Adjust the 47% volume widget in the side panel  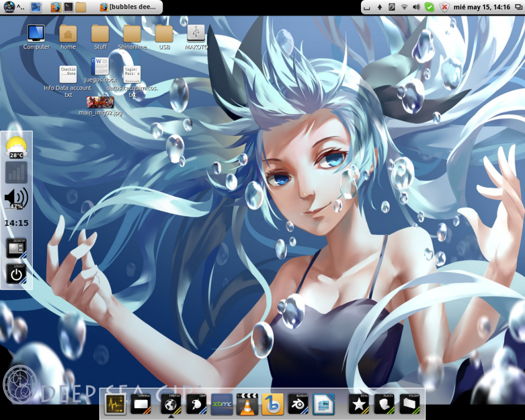coord(16,198)
